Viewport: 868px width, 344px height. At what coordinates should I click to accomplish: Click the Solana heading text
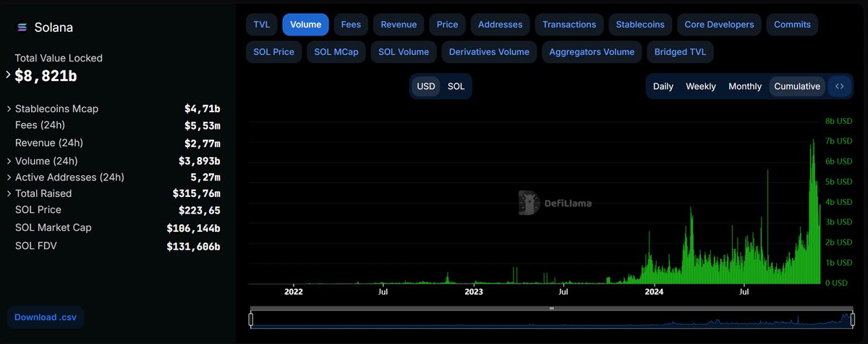tap(54, 28)
